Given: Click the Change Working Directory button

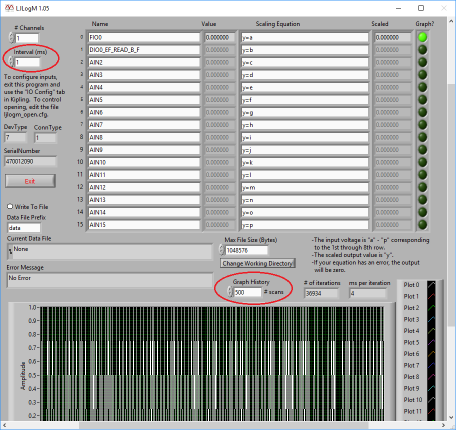Looking at the screenshot, I should tap(257, 263).
